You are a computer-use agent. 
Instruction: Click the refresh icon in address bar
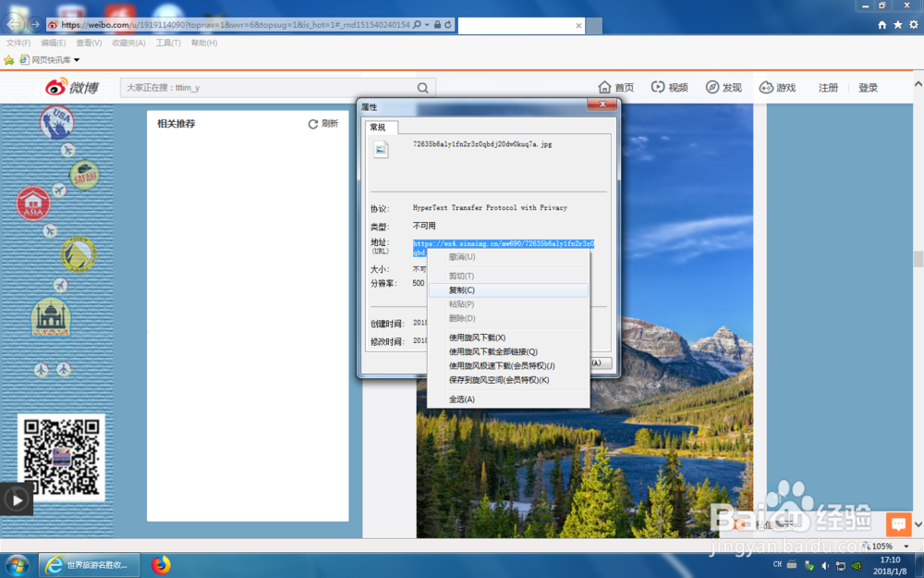click(448, 25)
